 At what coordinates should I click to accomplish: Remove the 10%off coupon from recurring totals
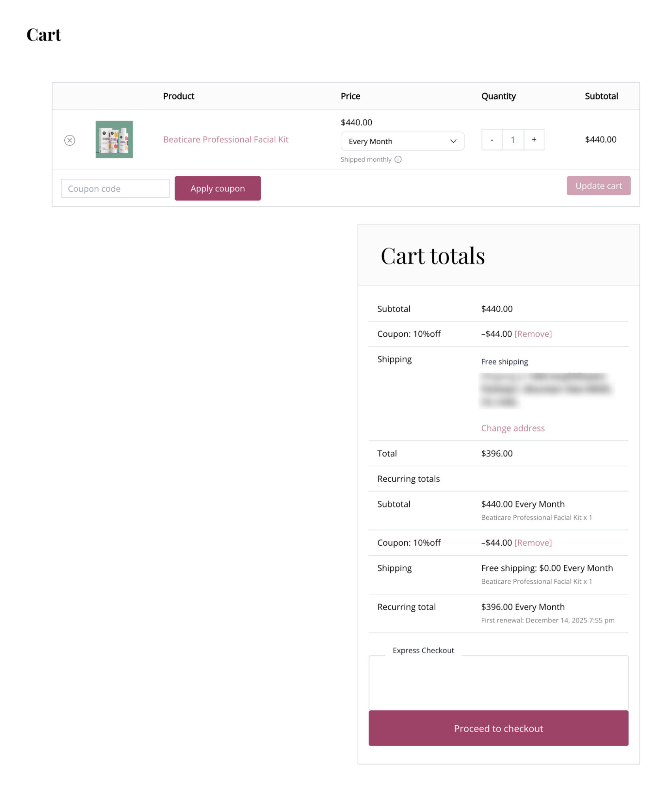[x=533, y=542]
